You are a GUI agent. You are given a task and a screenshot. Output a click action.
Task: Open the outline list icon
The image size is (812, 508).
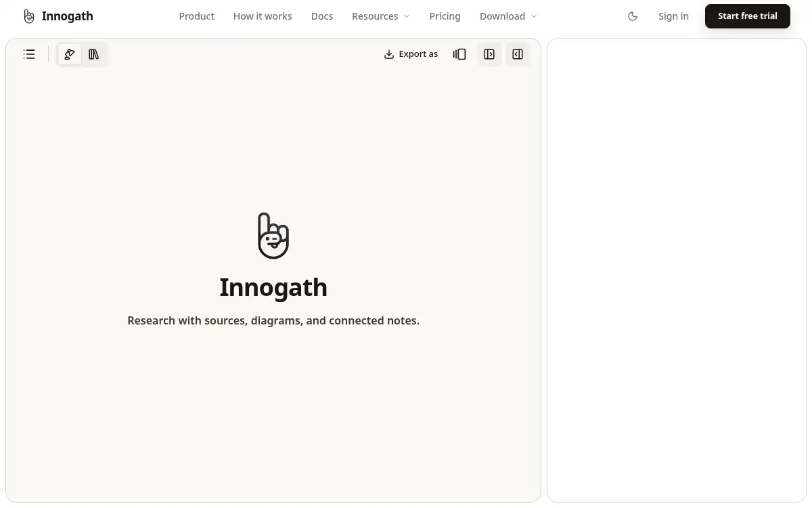tap(29, 54)
